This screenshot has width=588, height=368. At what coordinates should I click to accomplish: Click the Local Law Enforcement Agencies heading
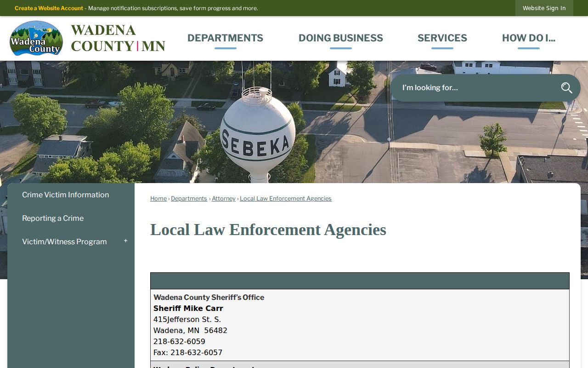(x=268, y=230)
